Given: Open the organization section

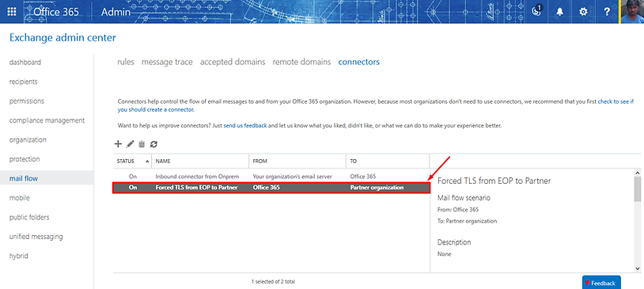Looking at the screenshot, I should point(28,140).
